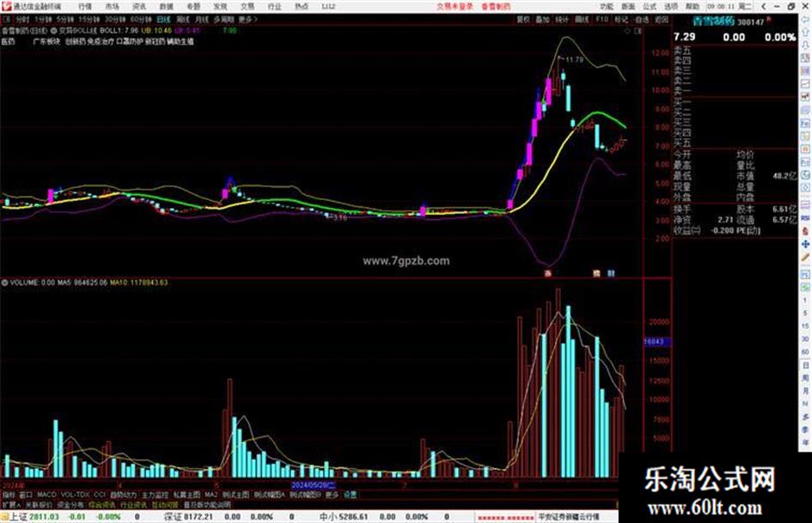Open the 综合资讯 tab
This screenshot has height=523, width=812.
tap(101, 505)
